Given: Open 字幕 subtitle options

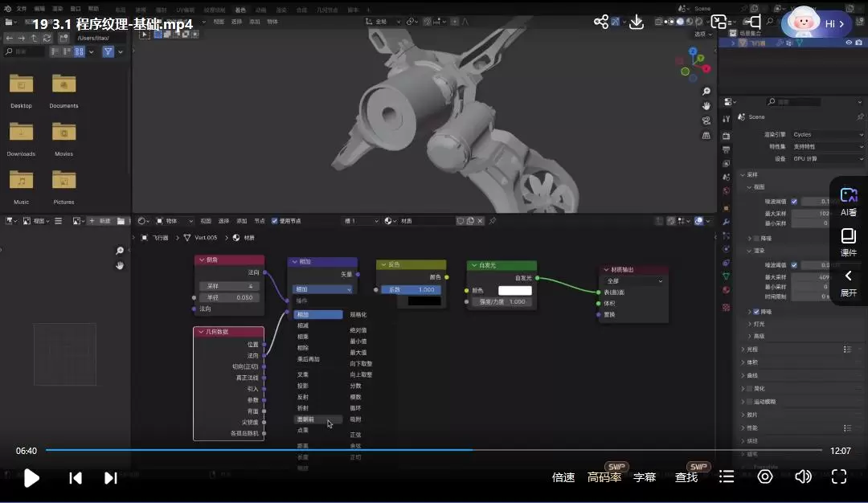Looking at the screenshot, I should coord(645,477).
